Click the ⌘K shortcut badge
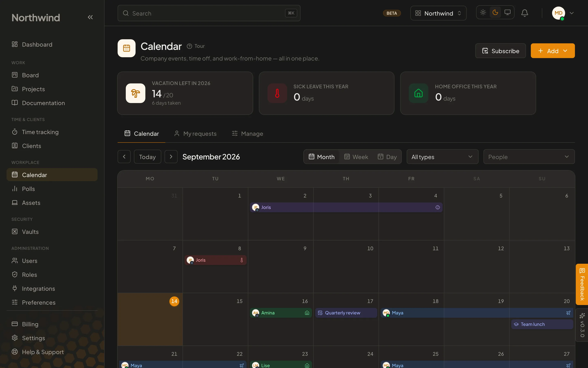 (x=291, y=13)
